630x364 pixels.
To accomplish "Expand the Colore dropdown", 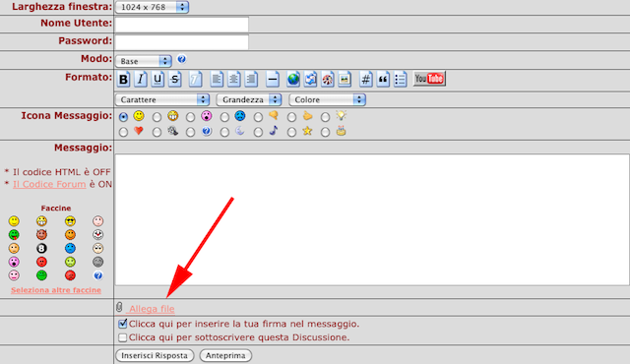I will 327,99.
